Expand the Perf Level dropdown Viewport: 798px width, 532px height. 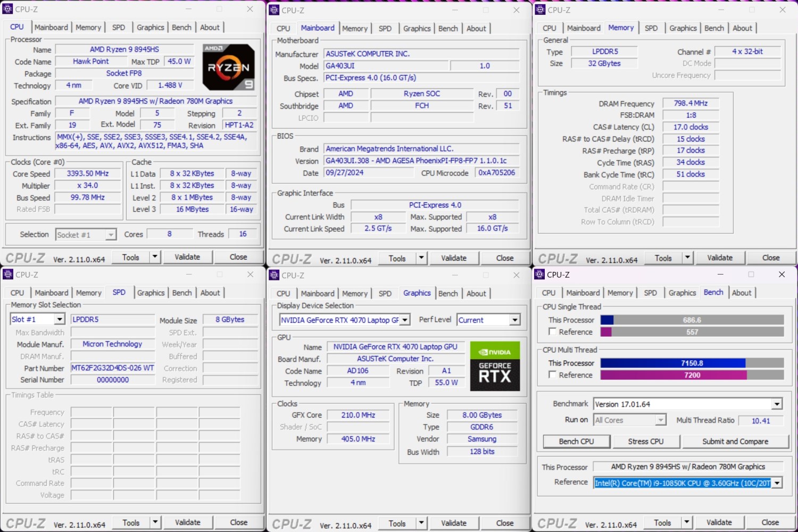(x=514, y=320)
